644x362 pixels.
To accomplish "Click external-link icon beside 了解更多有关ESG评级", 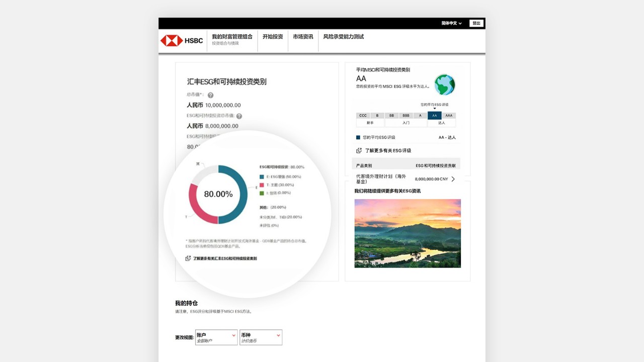I will 359,150.
